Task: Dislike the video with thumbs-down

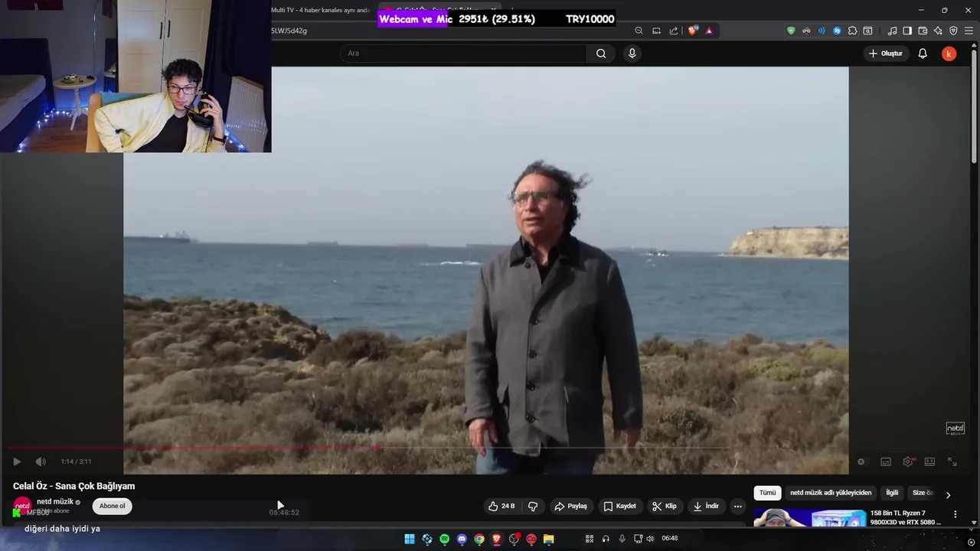Action: [x=533, y=506]
